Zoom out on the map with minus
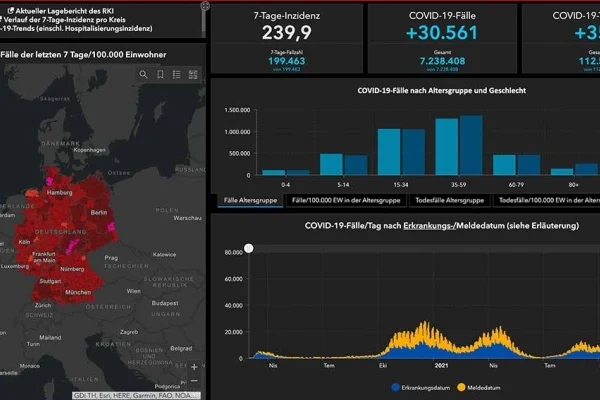This screenshot has height=400, width=600. 194,380
